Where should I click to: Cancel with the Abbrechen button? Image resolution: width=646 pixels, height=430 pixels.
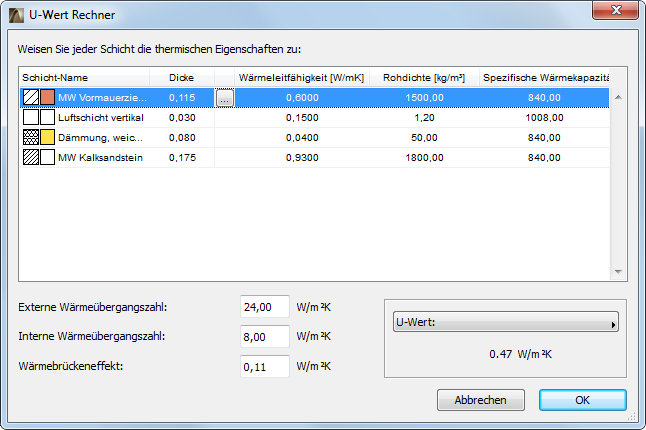pyautogui.click(x=481, y=400)
